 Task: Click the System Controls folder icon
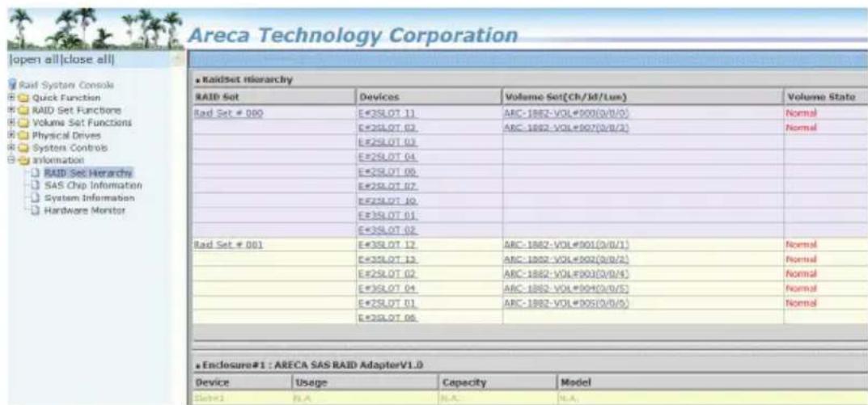tap(25, 148)
